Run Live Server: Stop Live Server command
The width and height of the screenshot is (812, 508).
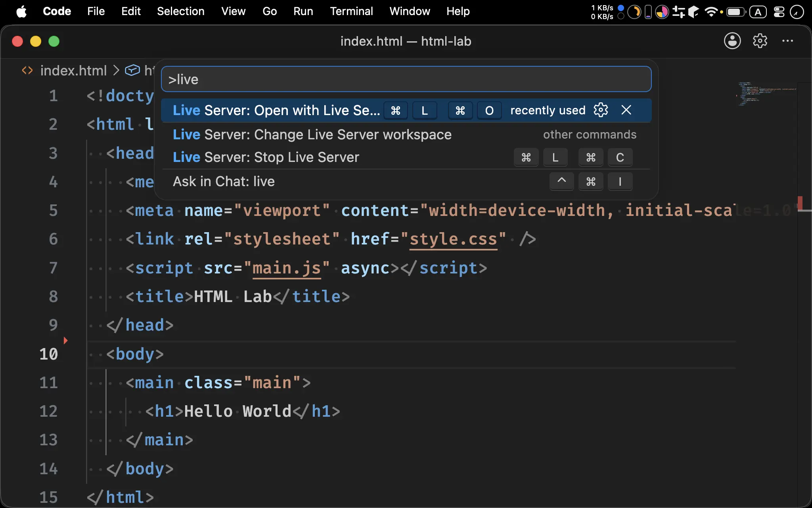click(406, 158)
